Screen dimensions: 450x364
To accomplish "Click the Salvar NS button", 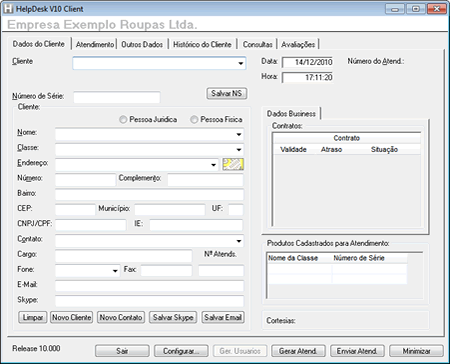I will (226, 93).
